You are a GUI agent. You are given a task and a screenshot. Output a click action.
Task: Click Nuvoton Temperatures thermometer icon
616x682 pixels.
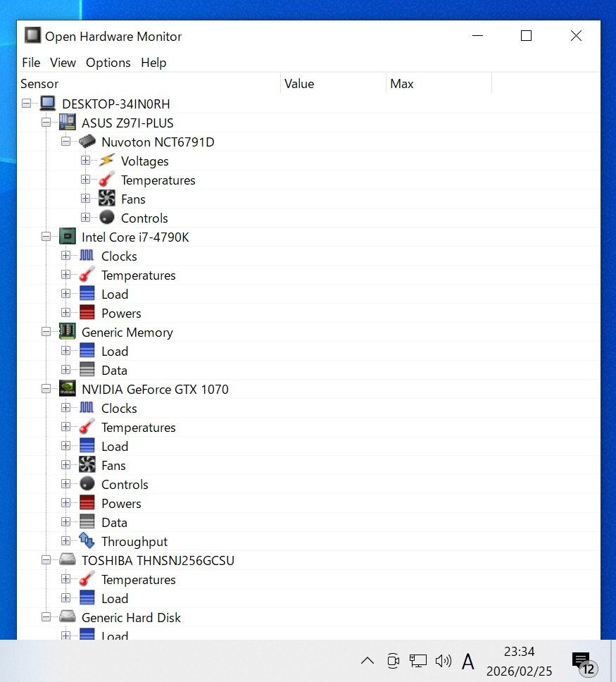point(106,179)
